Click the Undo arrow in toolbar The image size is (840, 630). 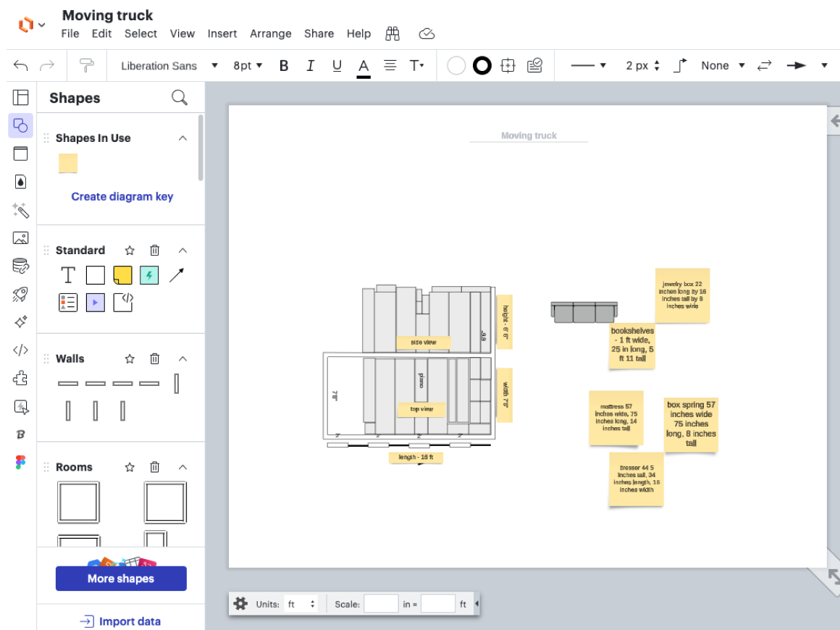[x=21, y=66]
